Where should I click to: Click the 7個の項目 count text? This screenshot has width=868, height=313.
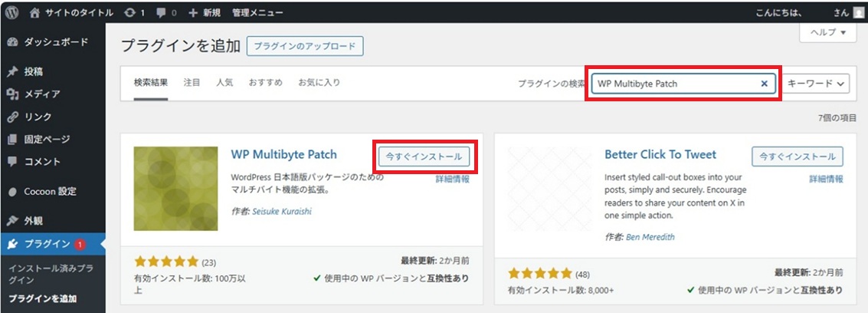[x=837, y=118]
